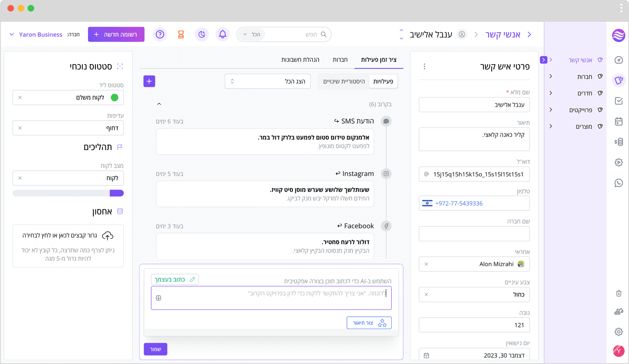Click the phone number +972-77-5439336

(x=459, y=203)
